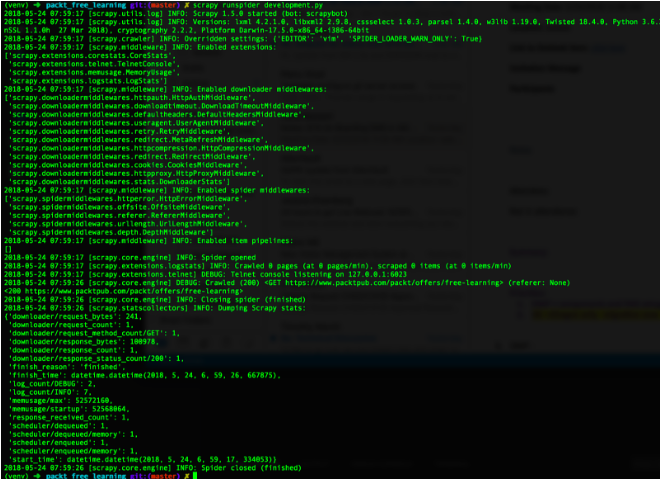Screen dimensions: 661x479
Task: Click 'scrapy.extensions.telnet.TelnetConsole' entry
Action: pyautogui.click(x=94, y=64)
